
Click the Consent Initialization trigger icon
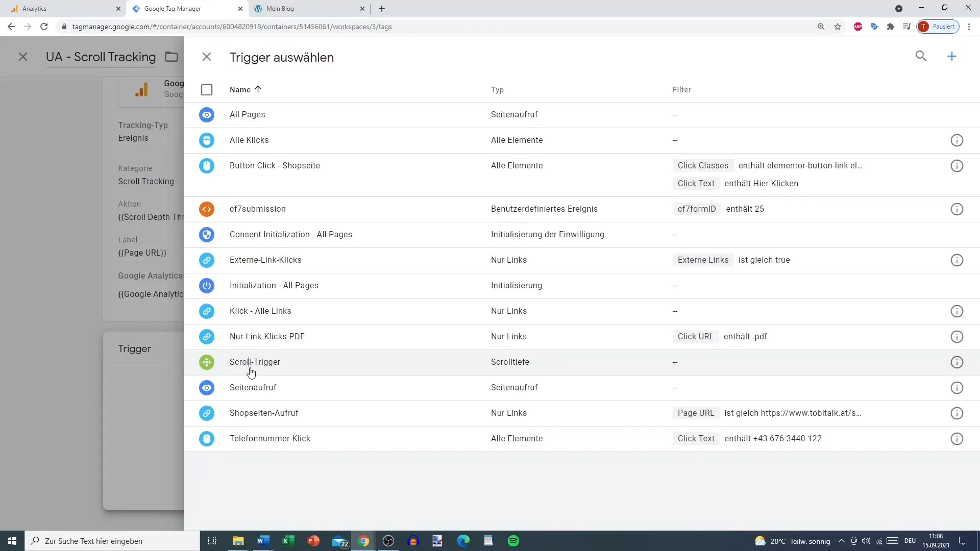coord(207,235)
